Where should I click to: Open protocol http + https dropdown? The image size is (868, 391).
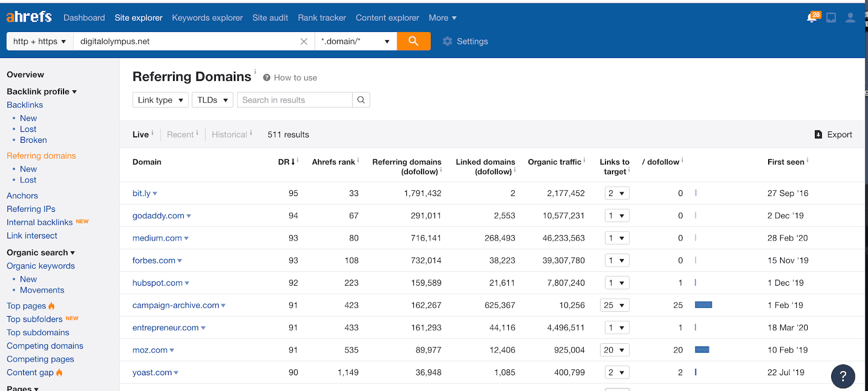point(40,41)
